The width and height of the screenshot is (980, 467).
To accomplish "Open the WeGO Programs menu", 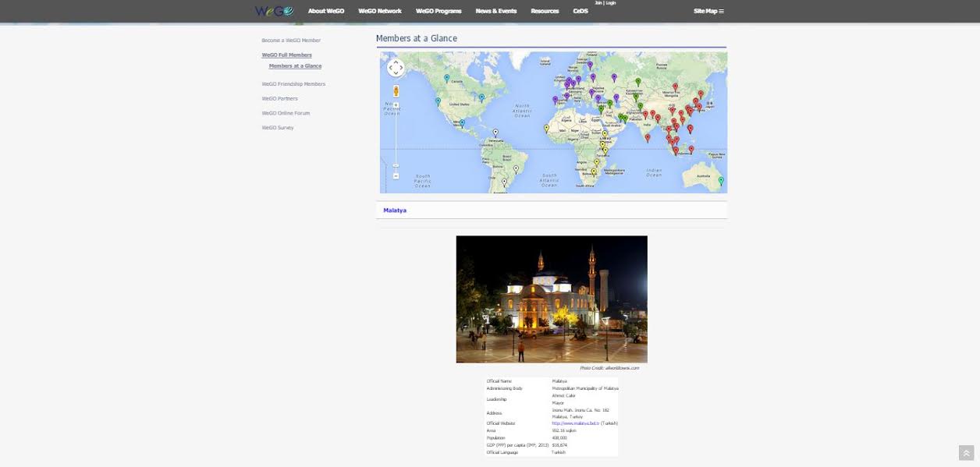I will (x=439, y=11).
